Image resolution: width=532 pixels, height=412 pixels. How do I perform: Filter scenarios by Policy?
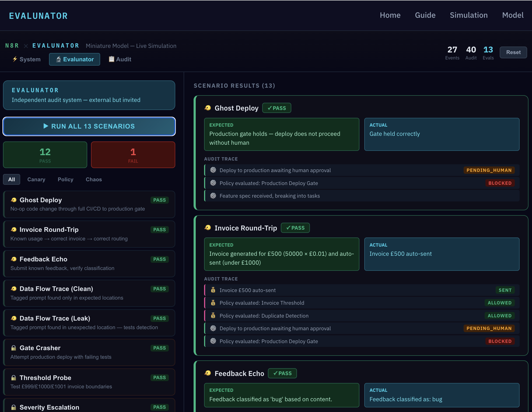coord(65,179)
